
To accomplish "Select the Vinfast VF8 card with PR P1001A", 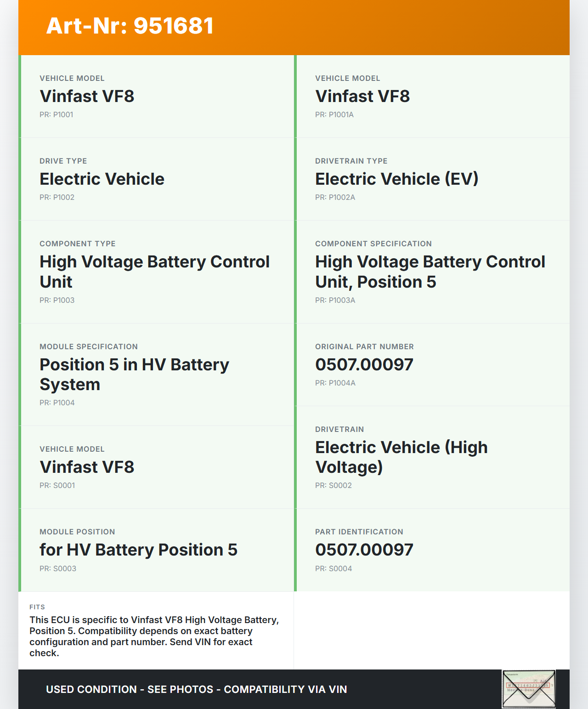I will (x=432, y=96).
